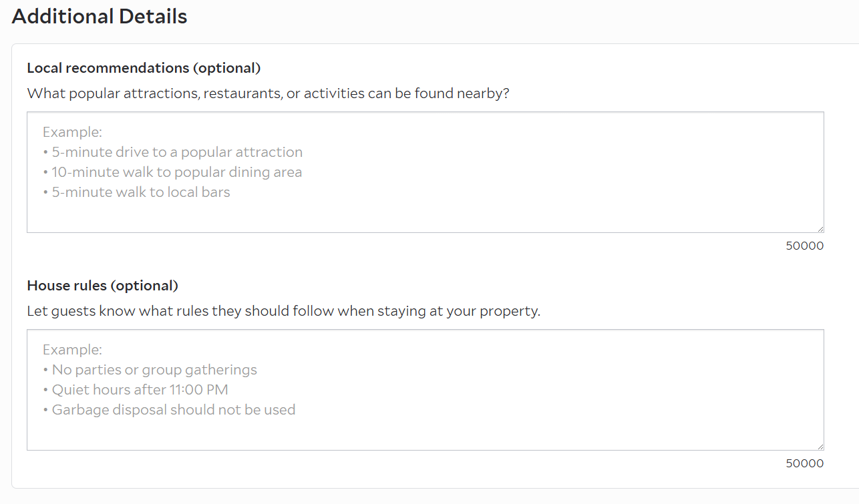Click the "Garbage disposal should not be used" placeholder
Viewport: 859px width, 504px height.
click(x=174, y=410)
